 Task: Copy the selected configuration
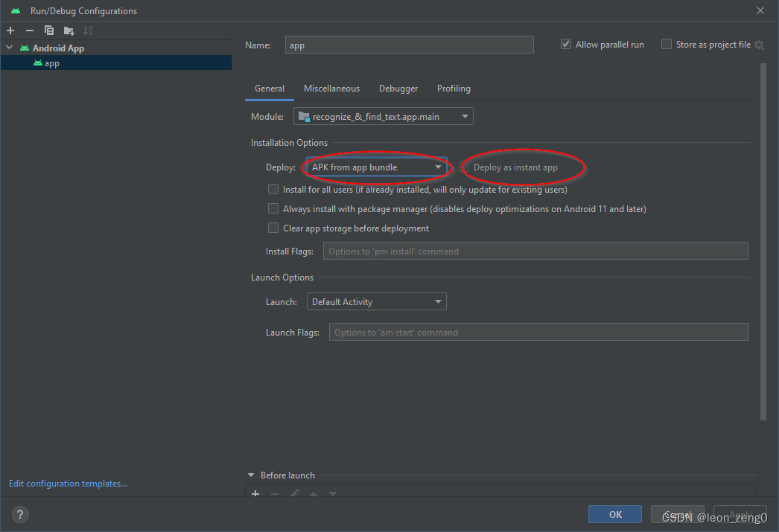click(48, 31)
